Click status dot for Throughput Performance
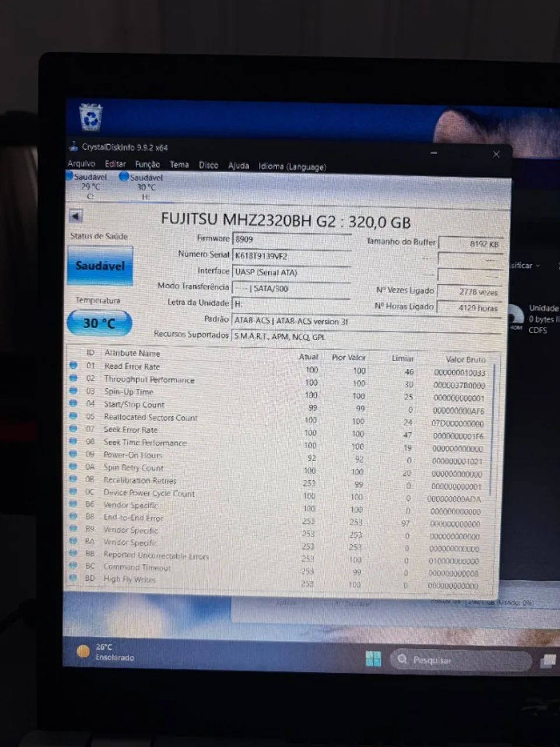Screen dimensions: 560x747 [73, 378]
